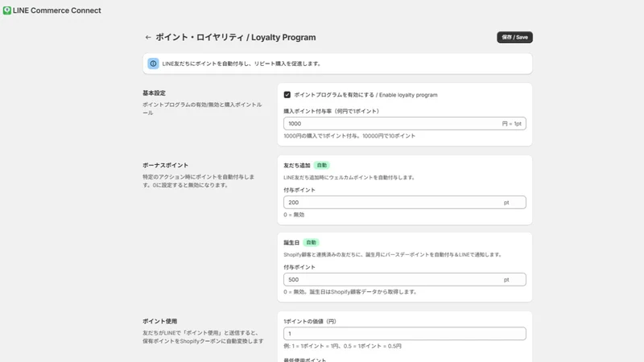Click the 自動 badge next to 誕生日
The image size is (644, 362).
click(312, 243)
